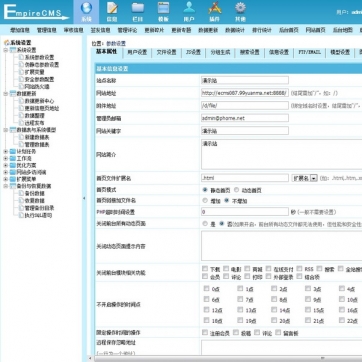Click the folder icon of 计划任务
Image resolution: width=362 pixels, height=362 pixels.
coord(13,152)
